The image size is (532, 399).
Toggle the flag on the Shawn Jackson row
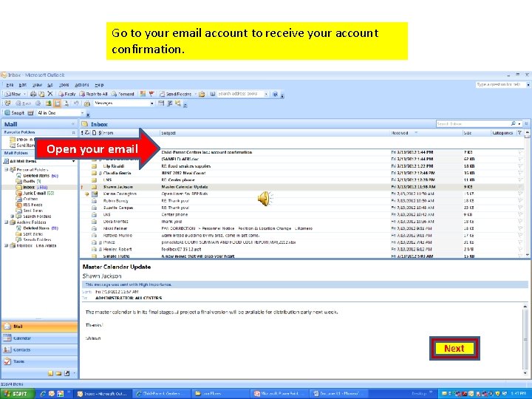click(x=520, y=187)
